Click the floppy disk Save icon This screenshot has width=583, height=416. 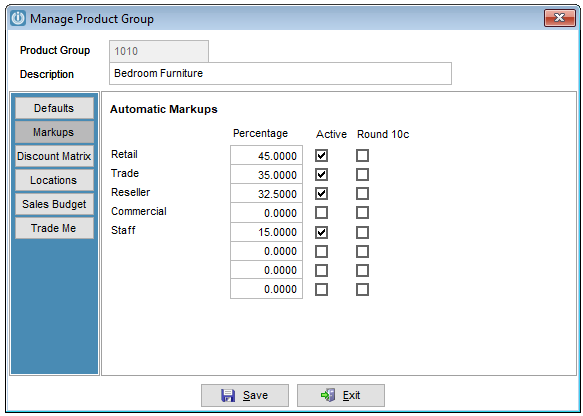[x=228, y=396]
